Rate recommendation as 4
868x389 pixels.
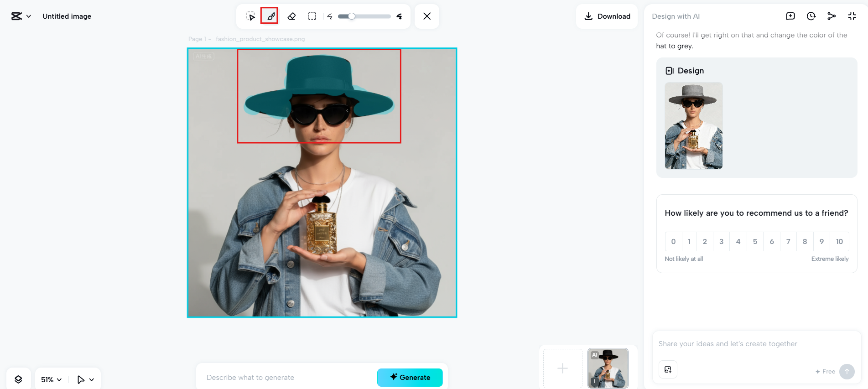coord(738,242)
